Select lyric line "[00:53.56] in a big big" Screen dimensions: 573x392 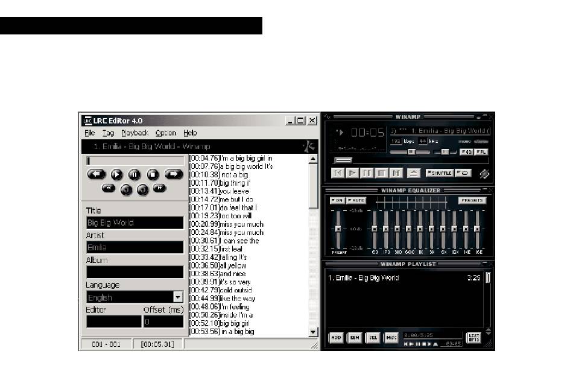coord(221,332)
